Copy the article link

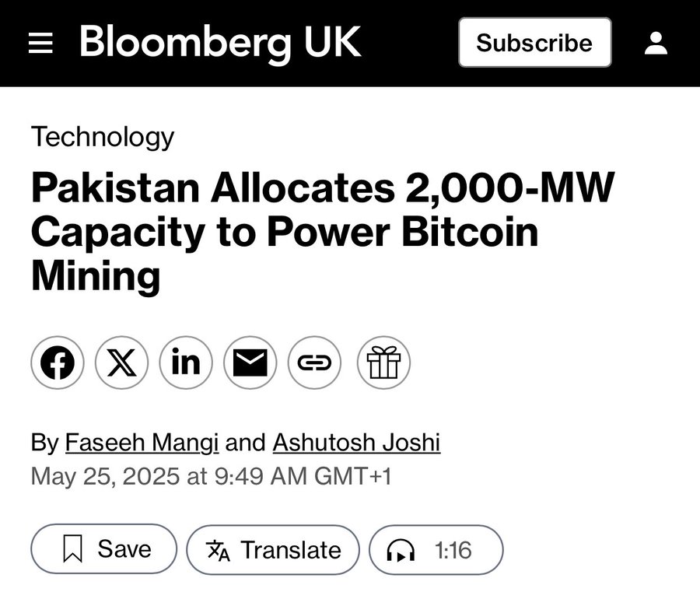click(x=314, y=363)
